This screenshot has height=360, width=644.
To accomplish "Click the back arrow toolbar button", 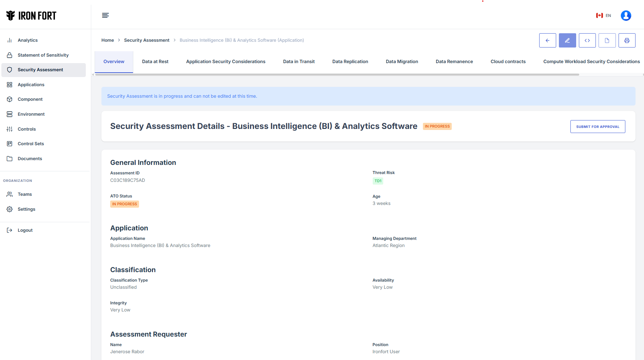I will coord(547,40).
